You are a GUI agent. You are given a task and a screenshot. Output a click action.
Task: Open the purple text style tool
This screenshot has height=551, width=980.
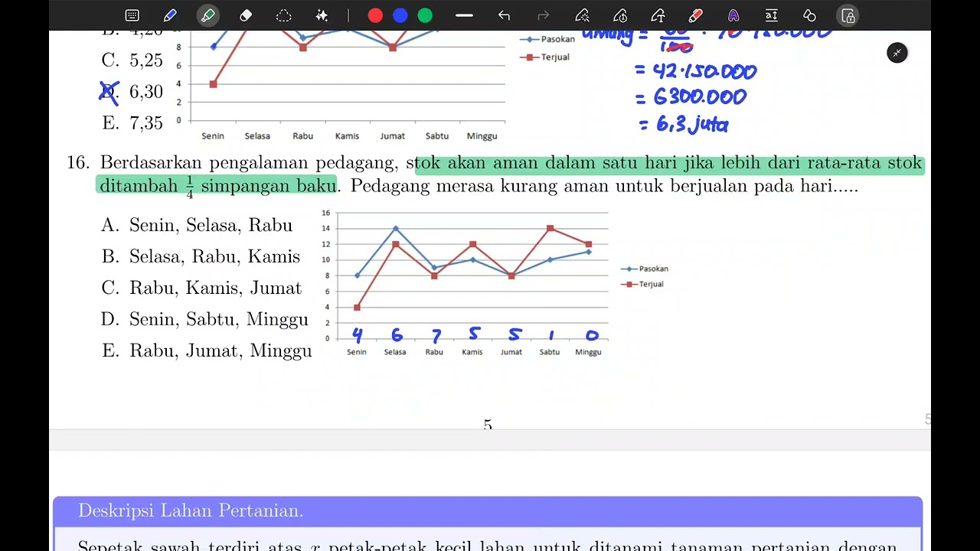733,15
